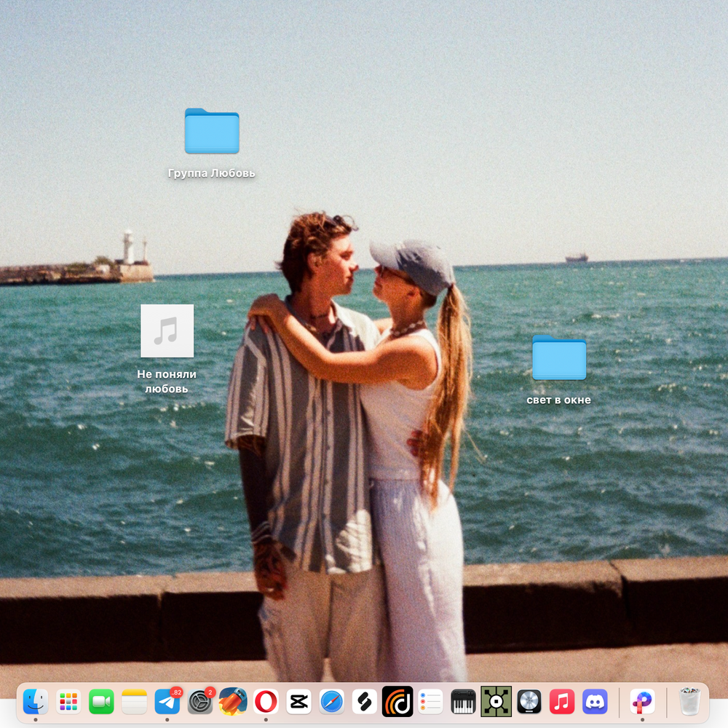The height and width of the screenshot is (728, 728).
Task: Open the Opera browser
Action: point(266,702)
